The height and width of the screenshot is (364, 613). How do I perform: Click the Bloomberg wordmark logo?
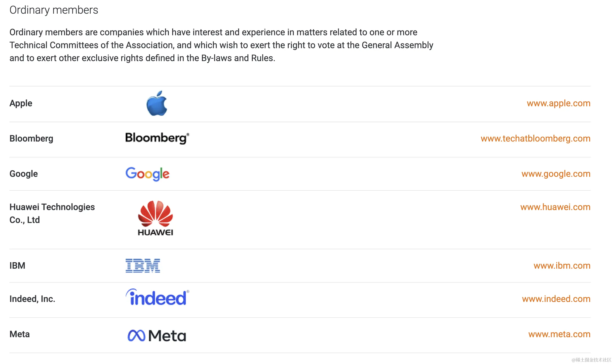pyautogui.click(x=157, y=138)
